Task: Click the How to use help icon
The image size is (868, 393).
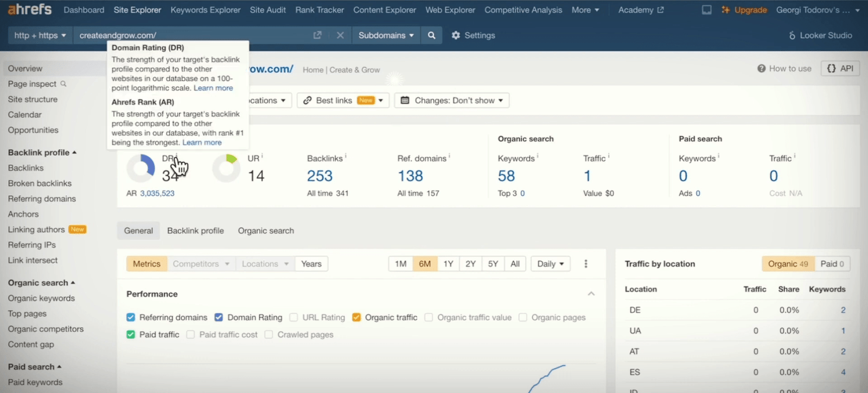Action: click(x=762, y=68)
